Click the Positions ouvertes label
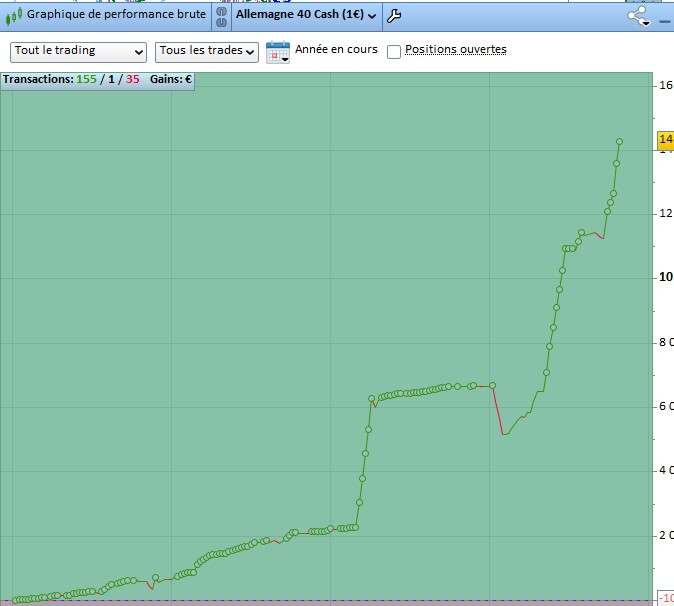674x606 pixels. [456, 49]
